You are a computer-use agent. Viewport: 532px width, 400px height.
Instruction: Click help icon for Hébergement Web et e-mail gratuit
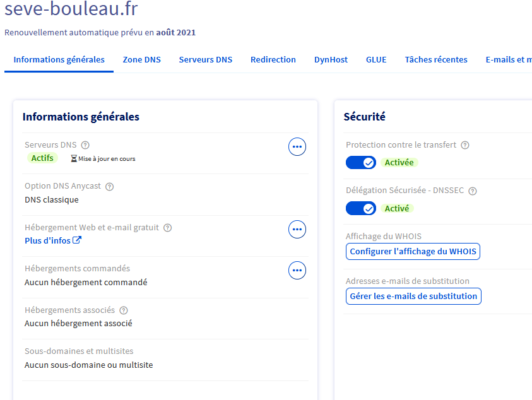coord(167,228)
